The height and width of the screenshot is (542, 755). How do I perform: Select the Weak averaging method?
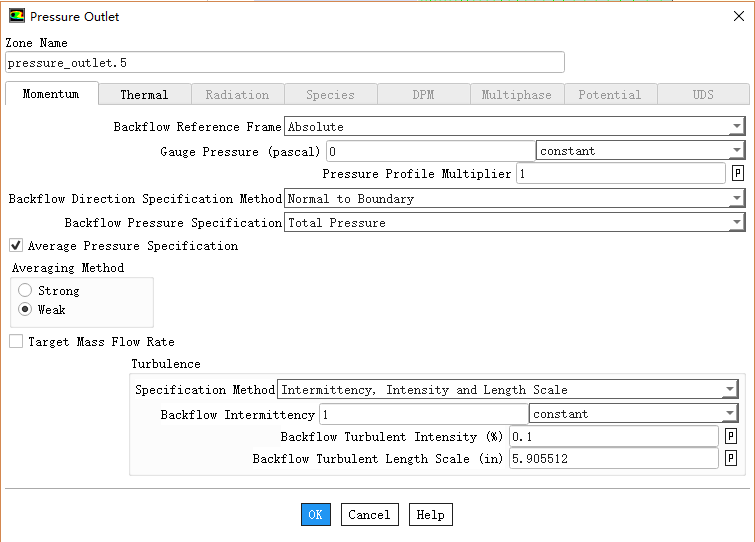[x=25, y=310]
